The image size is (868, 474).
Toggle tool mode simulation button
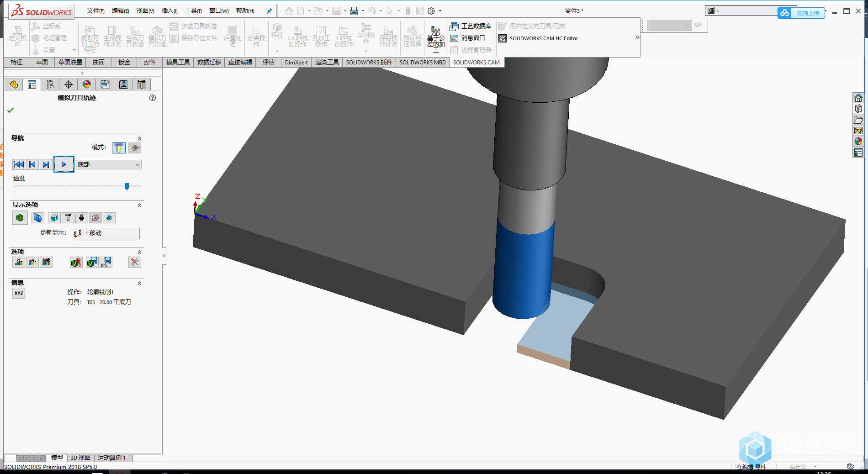tap(118, 147)
